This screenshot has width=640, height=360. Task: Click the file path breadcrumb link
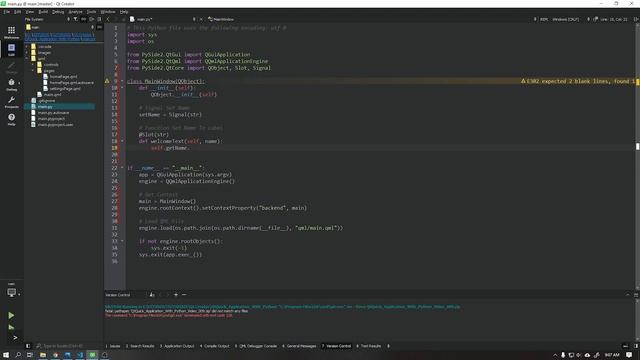coord(60,37)
